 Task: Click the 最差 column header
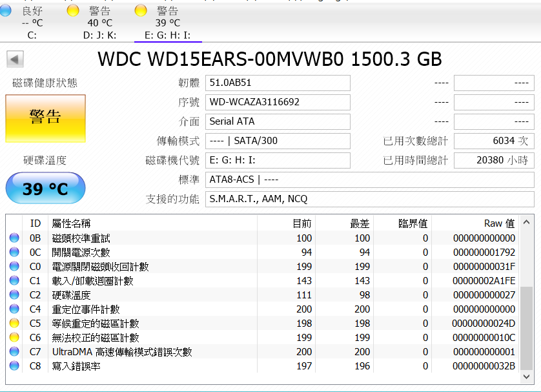(344, 223)
